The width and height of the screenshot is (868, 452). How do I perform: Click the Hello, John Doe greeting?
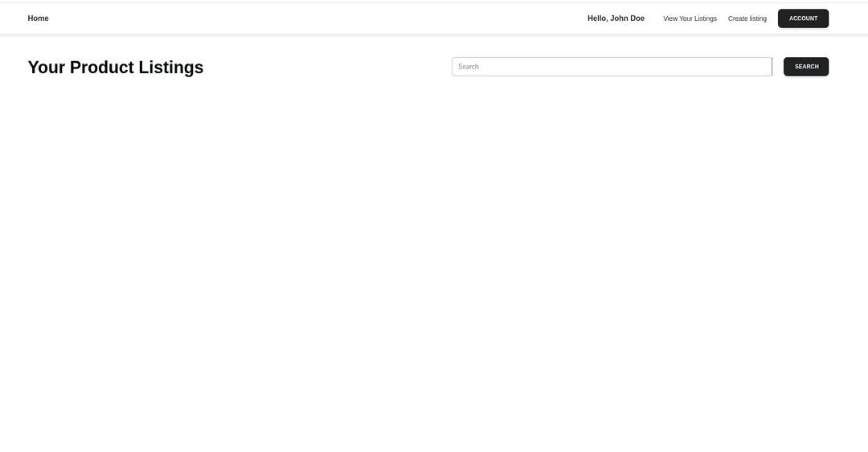click(x=616, y=18)
